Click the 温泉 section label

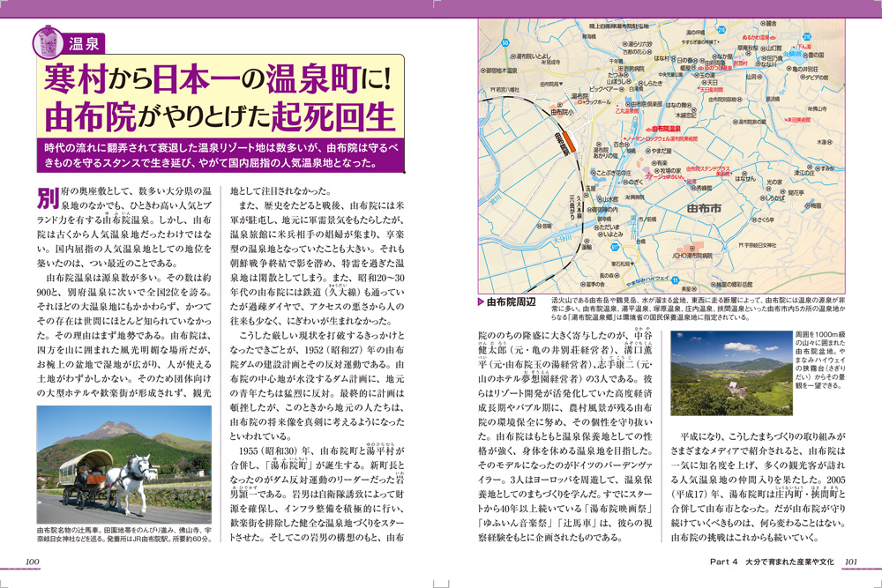[85, 44]
